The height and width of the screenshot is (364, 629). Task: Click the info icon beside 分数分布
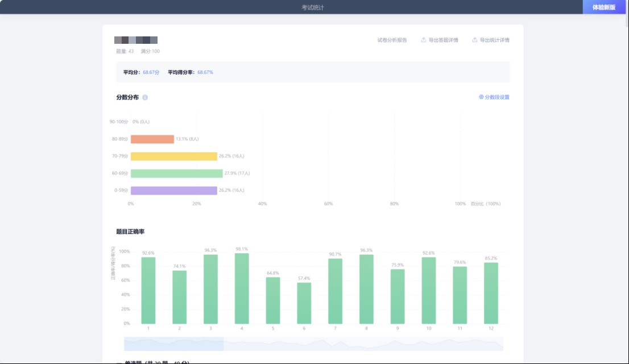coord(145,98)
